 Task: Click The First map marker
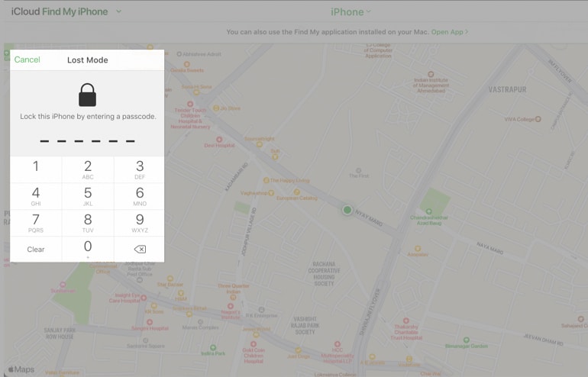[x=358, y=170]
